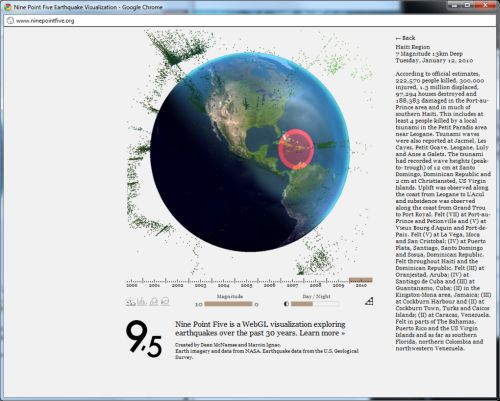Click the red epicenter circle over Haiti
The height and width of the screenshot is (401, 500).
click(x=296, y=149)
